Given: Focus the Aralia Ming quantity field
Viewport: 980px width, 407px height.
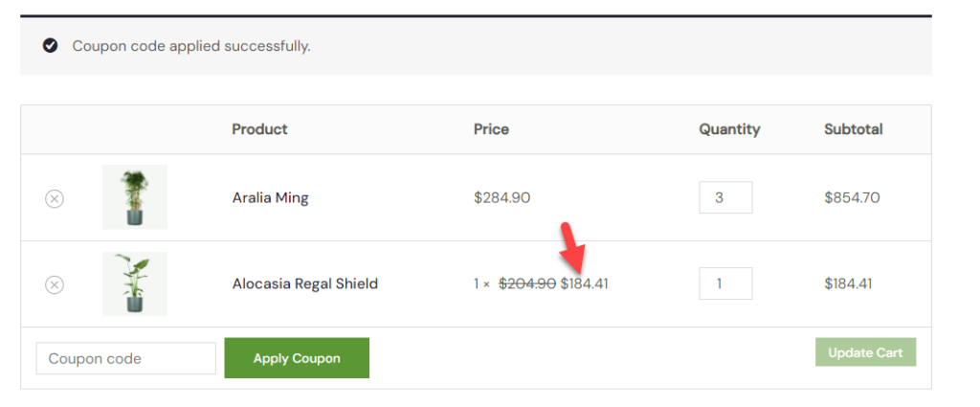Looking at the screenshot, I should (725, 197).
